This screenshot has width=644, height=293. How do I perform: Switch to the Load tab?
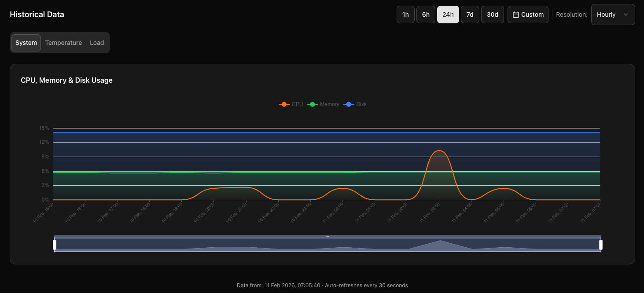[x=97, y=43]
